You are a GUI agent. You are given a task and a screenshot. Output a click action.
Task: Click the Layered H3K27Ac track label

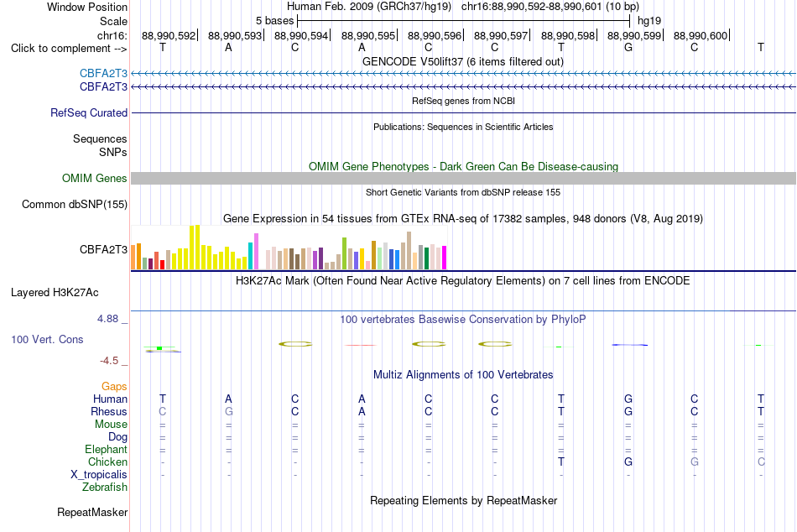(x=55, y=293)
